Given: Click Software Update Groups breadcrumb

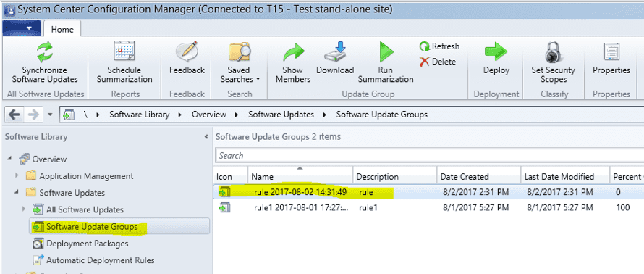Looking at the screenshot, I should tap(381, 115).
